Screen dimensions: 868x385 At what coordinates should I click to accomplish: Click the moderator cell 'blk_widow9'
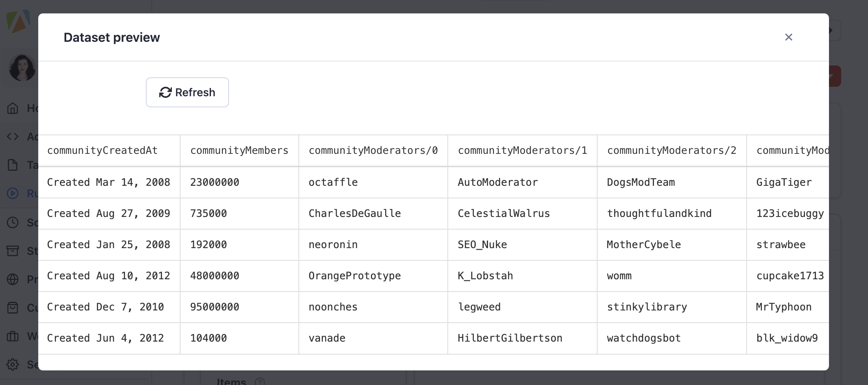pyautogui.click(x=788, y=338)
